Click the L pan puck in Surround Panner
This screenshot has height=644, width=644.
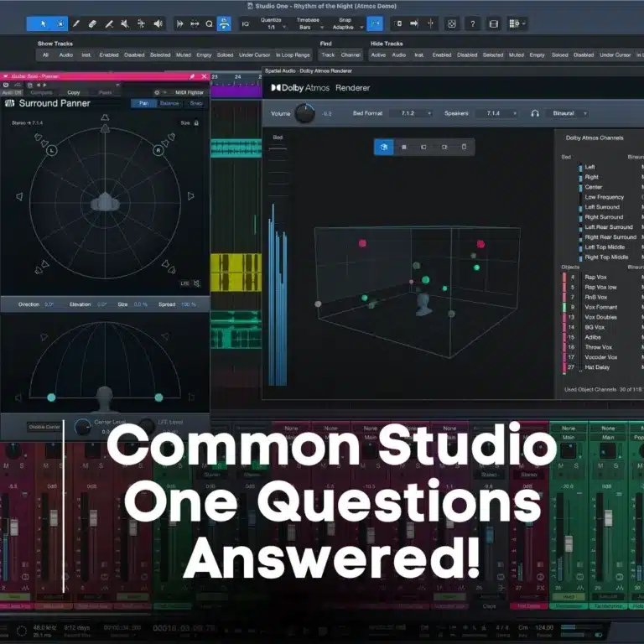(x=51, y=150)
